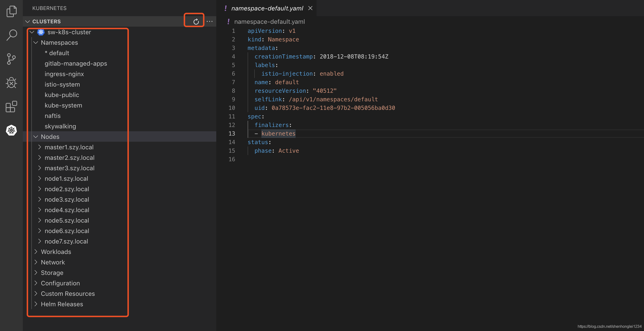Expand the master1.szy.local node

coord(39,147)
